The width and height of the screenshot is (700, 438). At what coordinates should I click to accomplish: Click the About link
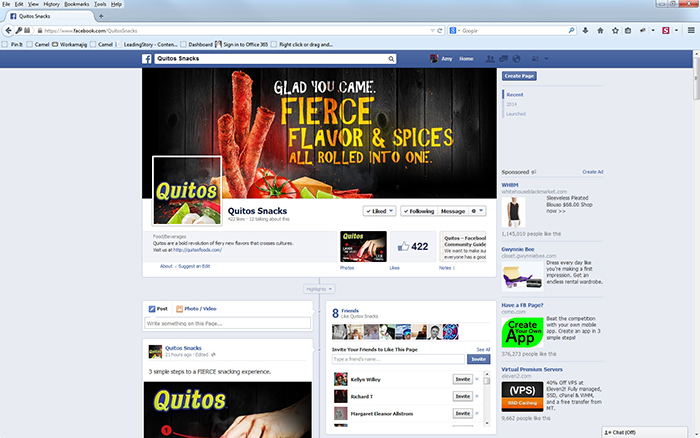(166, 266)
